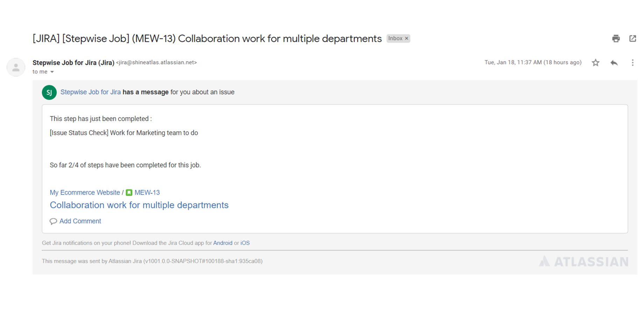The image size is (644, 315).
Task: Click the timestamp 'Tue, Jan 18, 11:37 AM'
Action: [513, 62]
